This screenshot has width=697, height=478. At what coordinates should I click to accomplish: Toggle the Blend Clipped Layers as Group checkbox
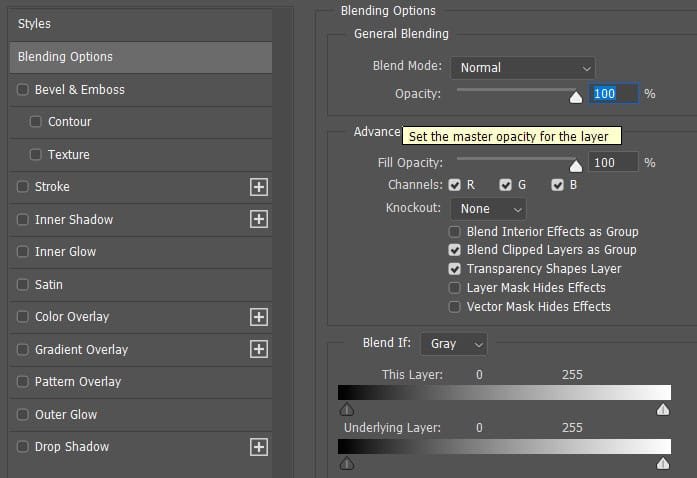click(x=455, y=250)
